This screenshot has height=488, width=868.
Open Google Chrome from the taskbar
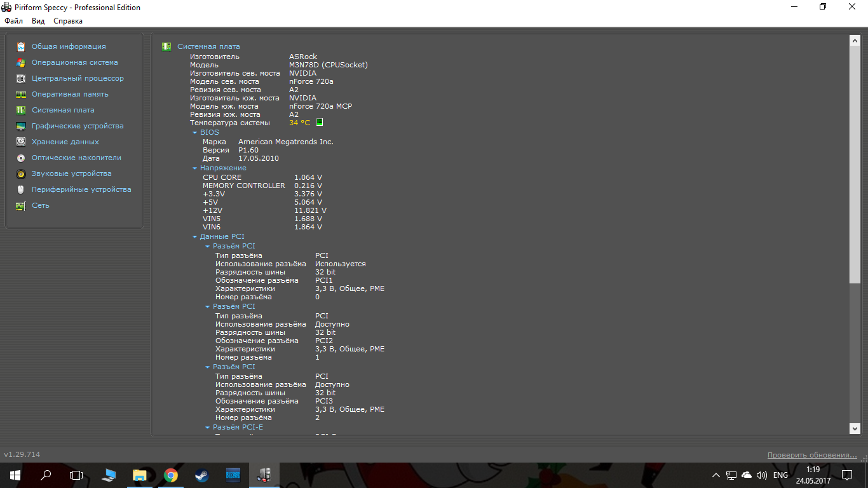(170, 475)
